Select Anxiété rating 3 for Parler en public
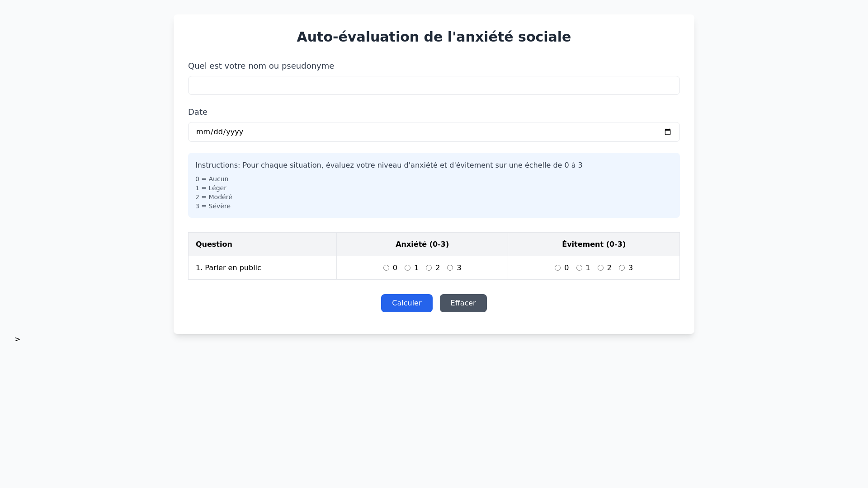Image resolution: width=868 pixels, height=488 pixels. point(450,268)
